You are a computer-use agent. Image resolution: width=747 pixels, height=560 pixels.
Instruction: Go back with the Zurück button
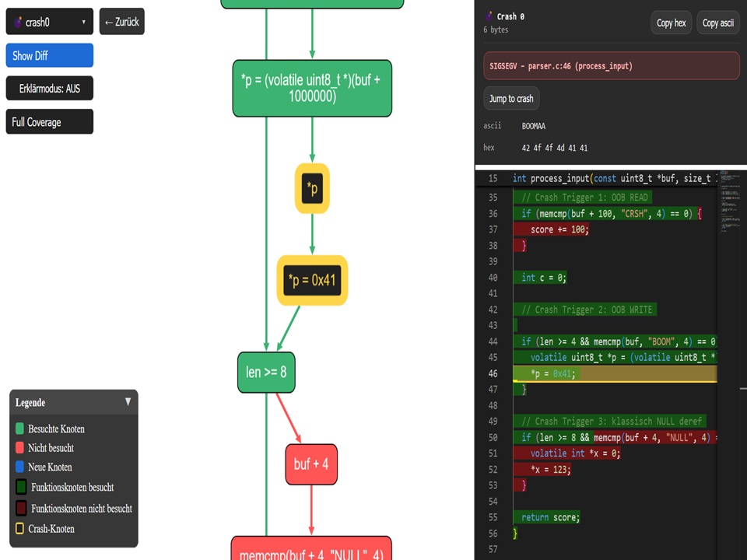point(122,22)
